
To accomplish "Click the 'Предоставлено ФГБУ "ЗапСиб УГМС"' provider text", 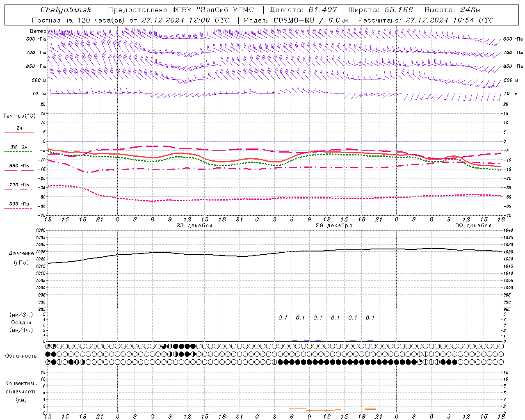I will [x=183, y=10].
